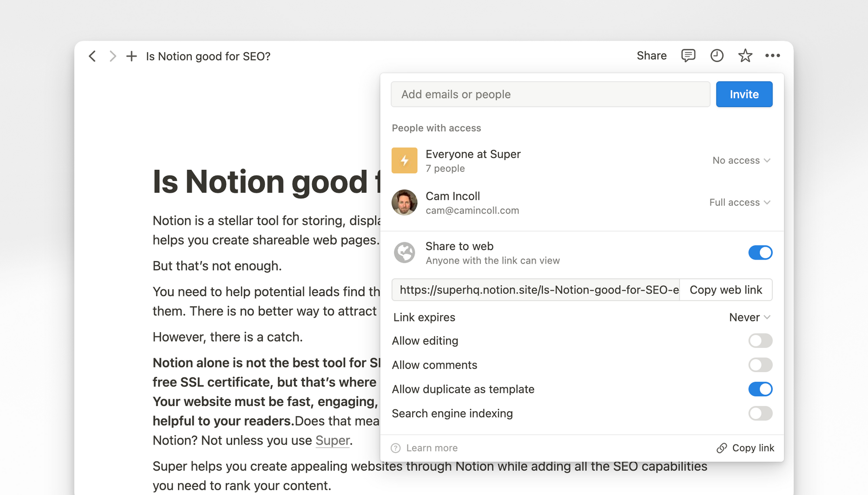The image size is (868, 495).
Task: Follow the Super hyperlink in the article
Action: point(332,440)
